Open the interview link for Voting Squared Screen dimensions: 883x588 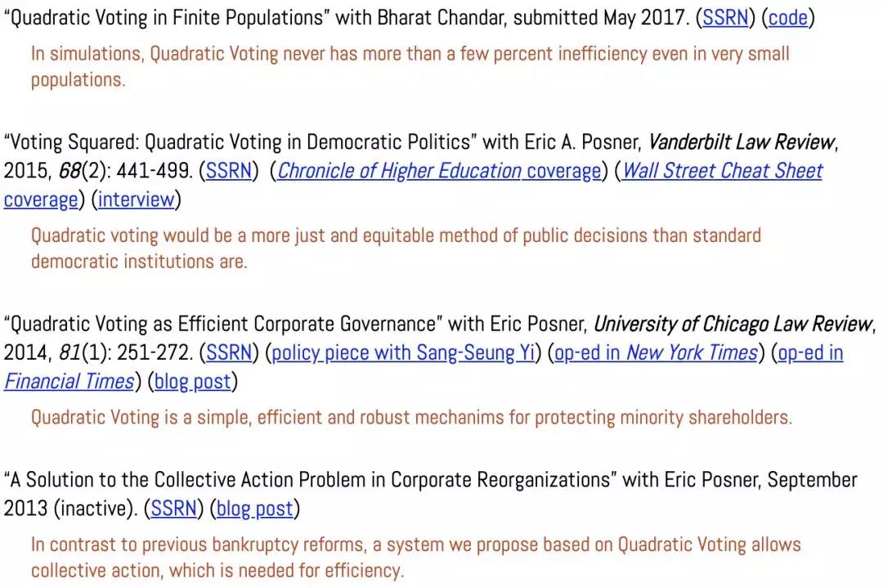[x=137, y=199]
